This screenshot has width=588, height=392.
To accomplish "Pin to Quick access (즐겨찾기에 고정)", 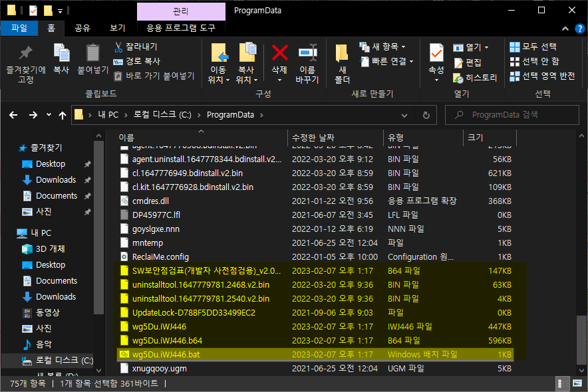I will (x=25, y=64).
